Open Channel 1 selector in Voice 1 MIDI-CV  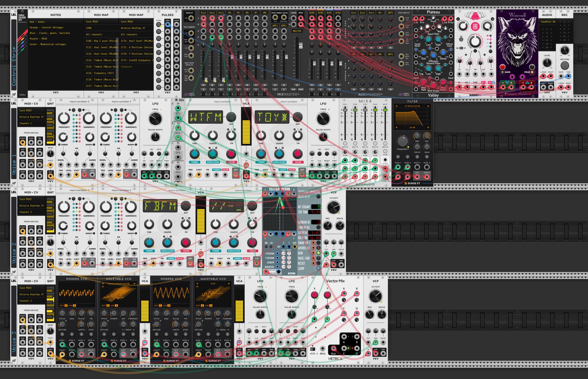click(31, 123)
